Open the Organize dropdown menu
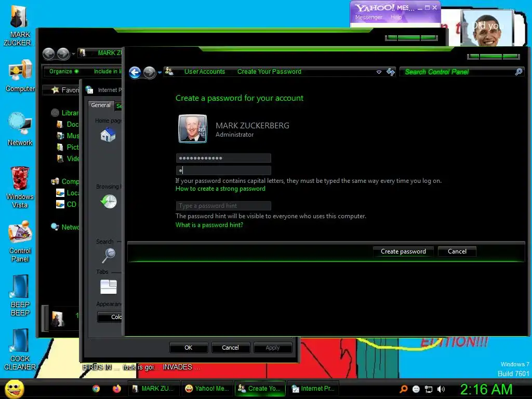The image size is (532, 399). [64, 71]
